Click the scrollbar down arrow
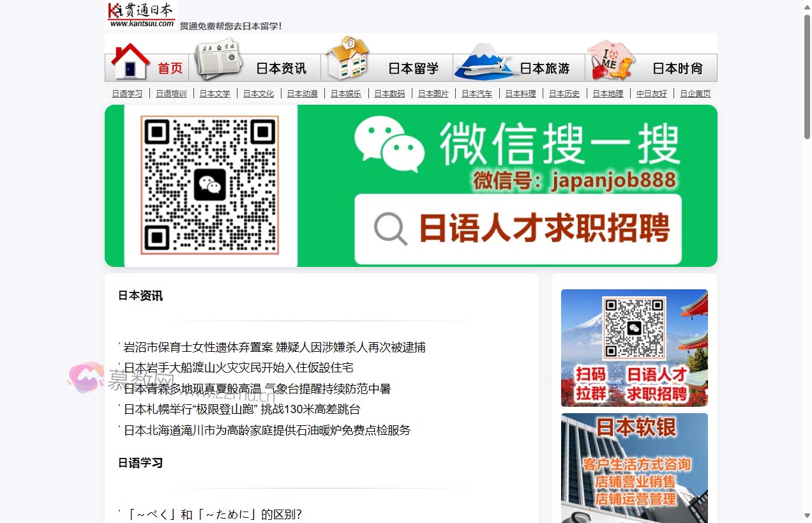Image resolution: width=812 pixels, height=523 pixels. click(x=807, y=516)
